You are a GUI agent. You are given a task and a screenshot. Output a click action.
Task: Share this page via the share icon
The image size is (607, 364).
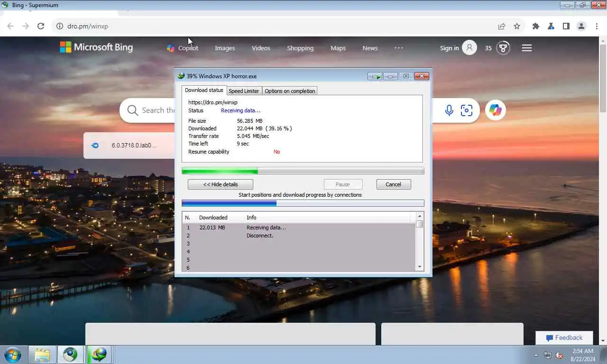click(502, 26)
